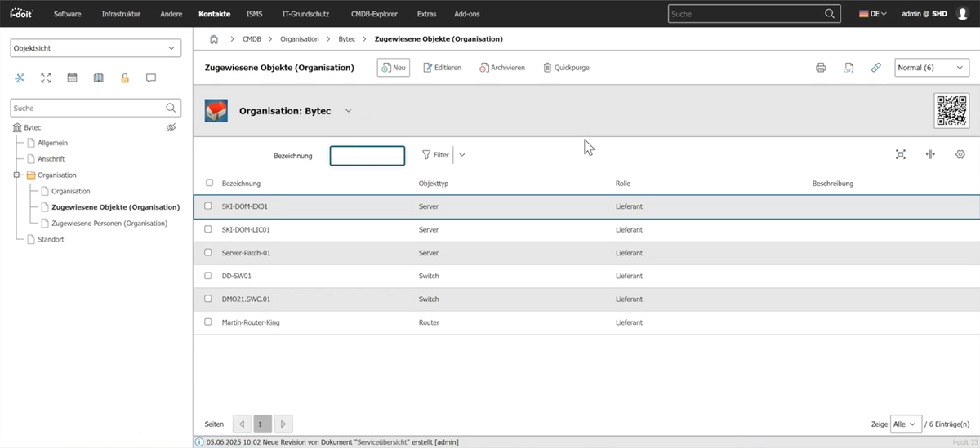Click the search magnifier in top bar
This screenshot has height=448, width=980.
pos(830,14)
